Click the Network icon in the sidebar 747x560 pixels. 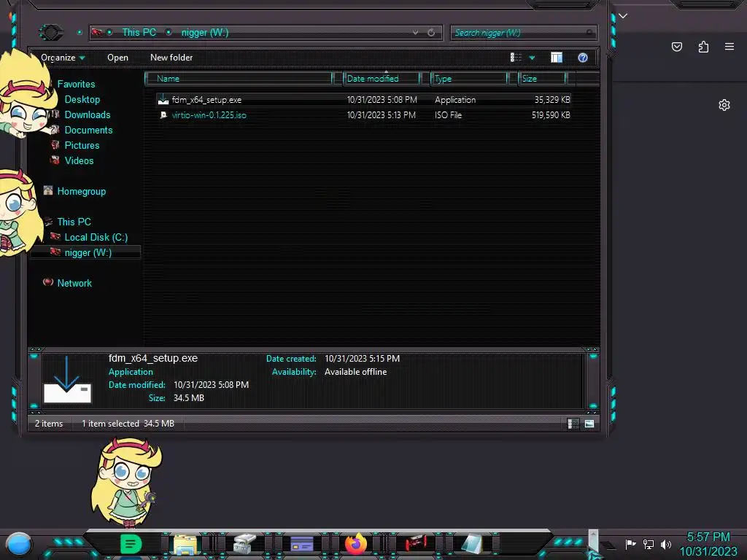pyautogui.click(x=48, y=282)
